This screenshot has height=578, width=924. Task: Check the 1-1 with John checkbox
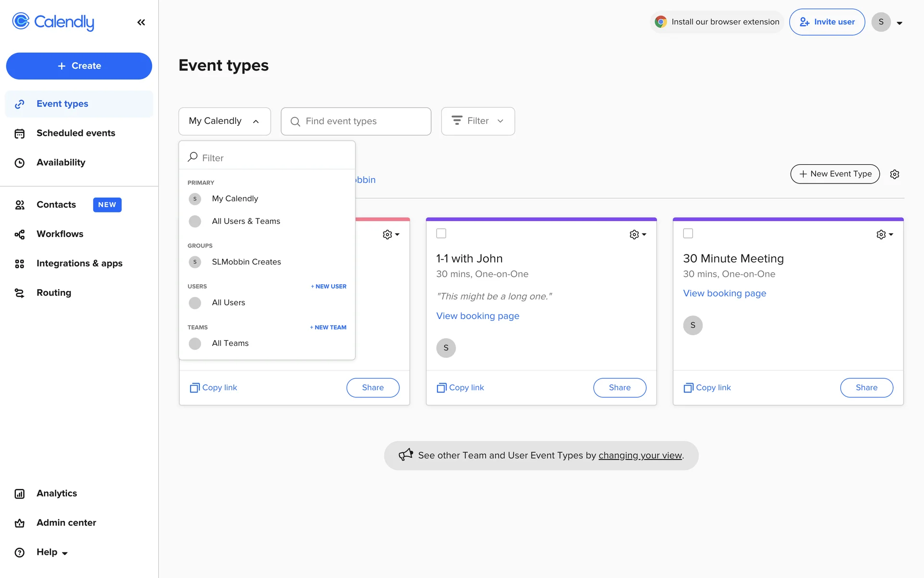[441, 234]
